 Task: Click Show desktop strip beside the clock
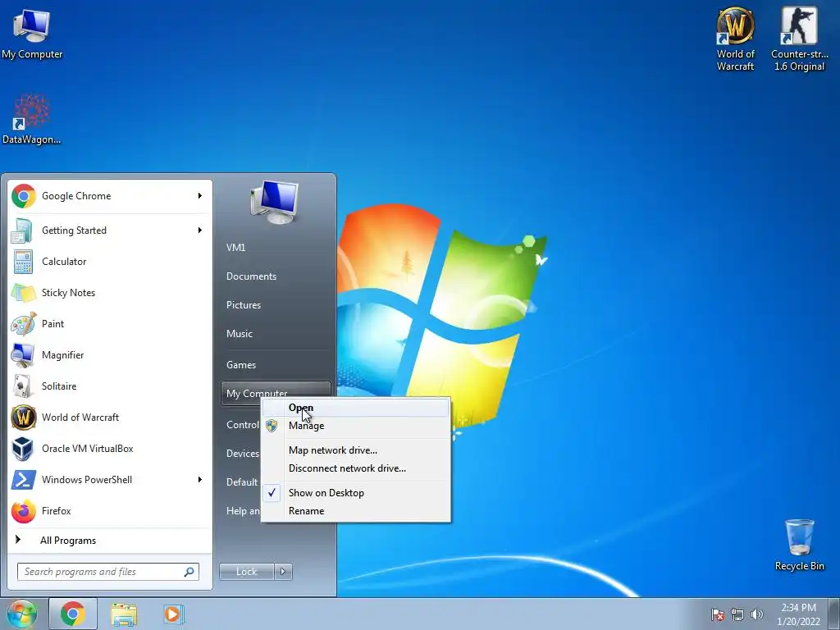pyautogui.click(x=834, y=614)
